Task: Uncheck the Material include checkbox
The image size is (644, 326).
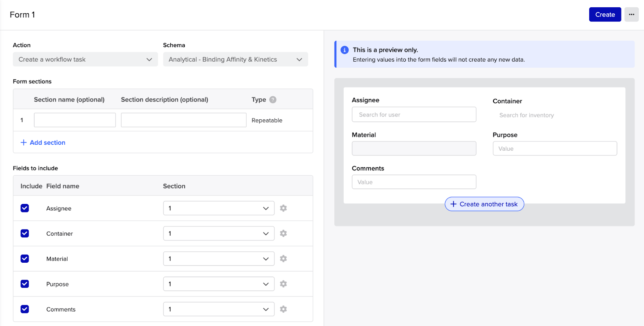Action: 25,259
